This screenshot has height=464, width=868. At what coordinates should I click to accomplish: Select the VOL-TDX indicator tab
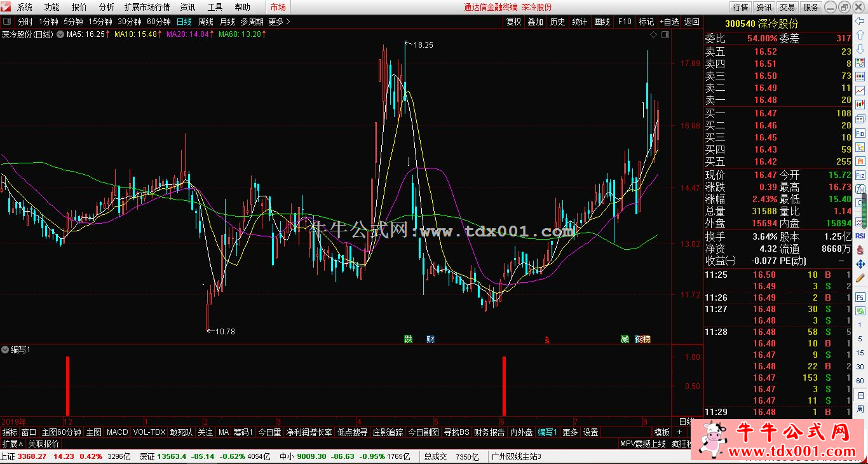(149, 432)
